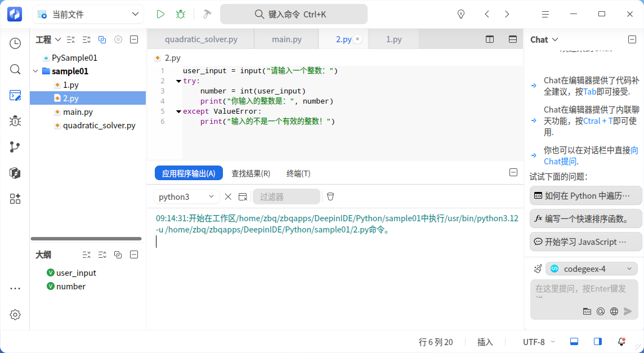Show more sidebar options ellipsis

[15, 288]
